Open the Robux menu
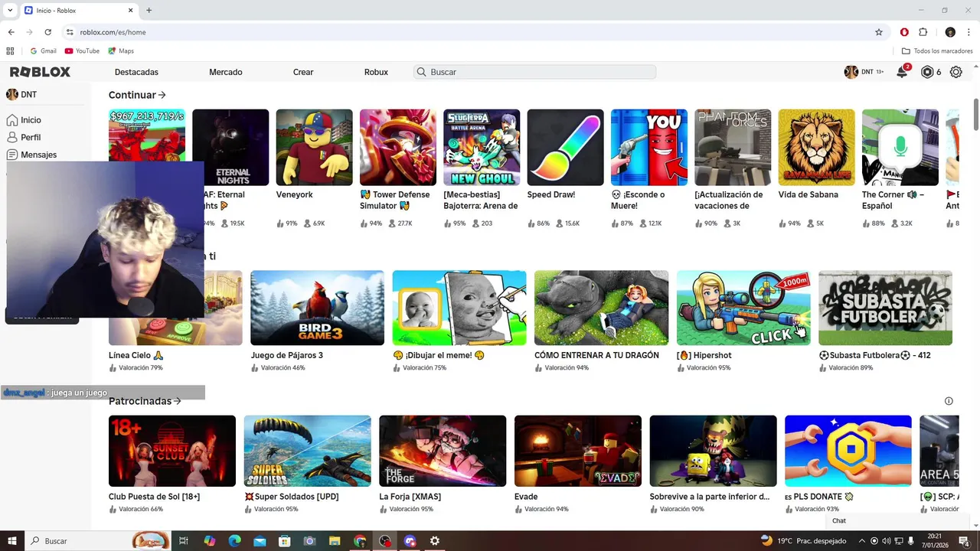Screen dimensions: 980x551 [376, 72]
